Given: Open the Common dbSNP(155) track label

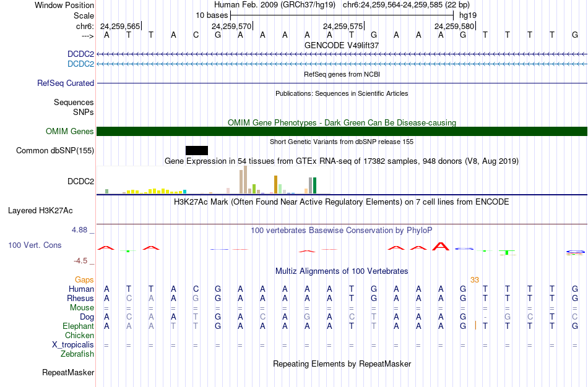Looking at the screenshot, I should [55, 151].
